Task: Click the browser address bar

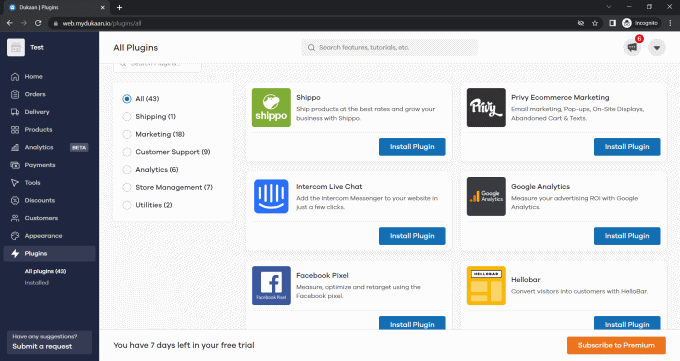Action: click(x=312, y=23)
